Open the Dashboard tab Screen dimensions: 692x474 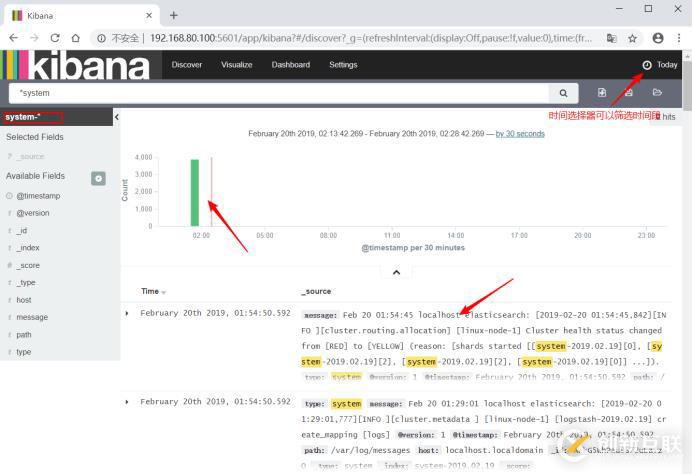[290, 64]
